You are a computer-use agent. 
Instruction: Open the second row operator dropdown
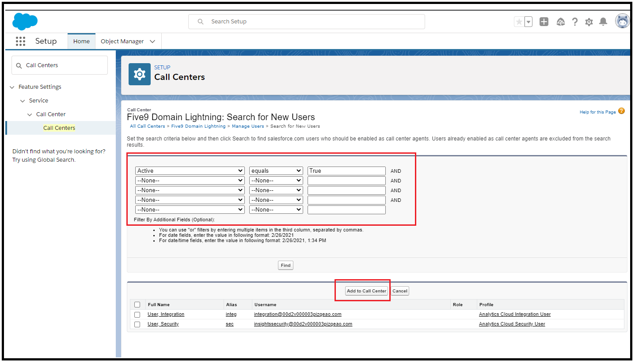[x=276, y=180]
